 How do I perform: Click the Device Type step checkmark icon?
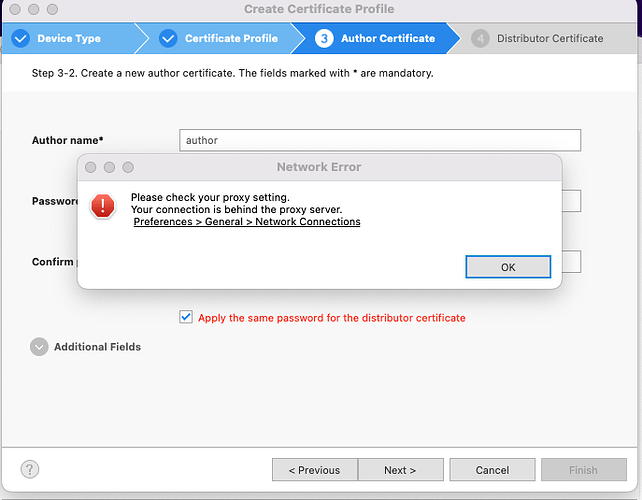tap(20, 38)
